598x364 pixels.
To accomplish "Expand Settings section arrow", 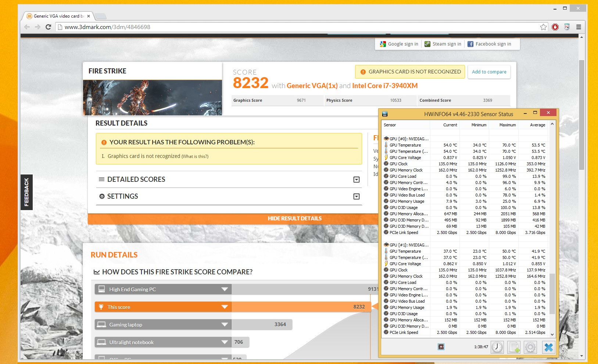I will point(357,197).
